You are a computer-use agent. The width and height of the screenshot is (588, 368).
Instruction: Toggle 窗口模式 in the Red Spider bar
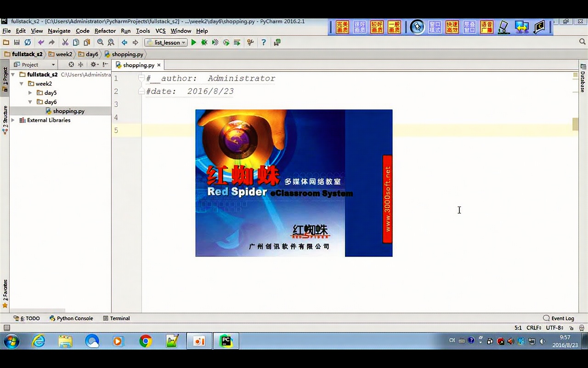434,27
